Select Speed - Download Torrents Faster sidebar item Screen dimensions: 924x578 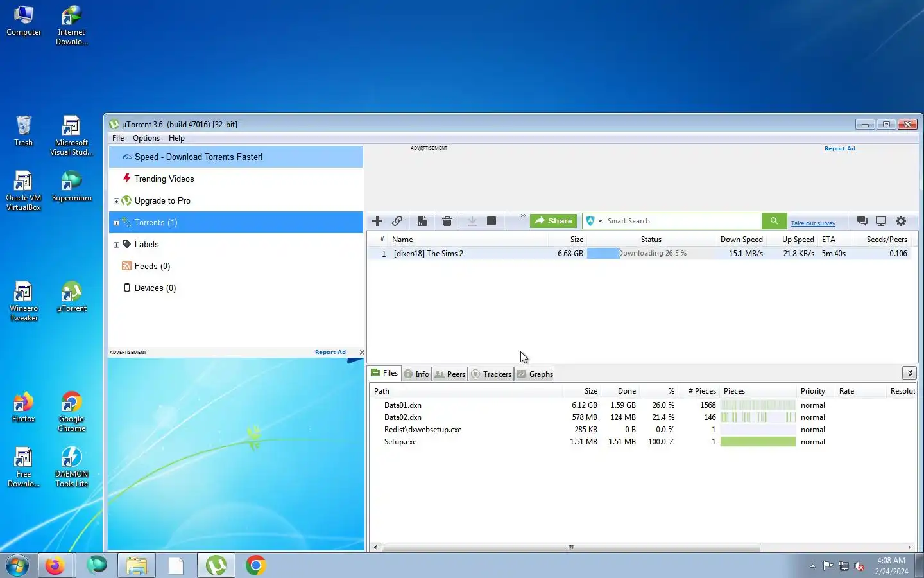(236, 157)
